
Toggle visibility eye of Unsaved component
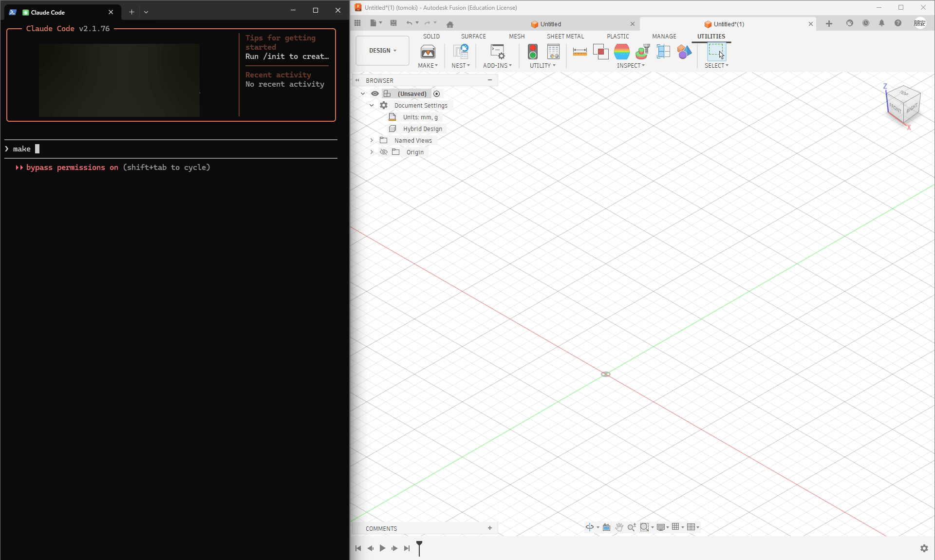[375, 93]
